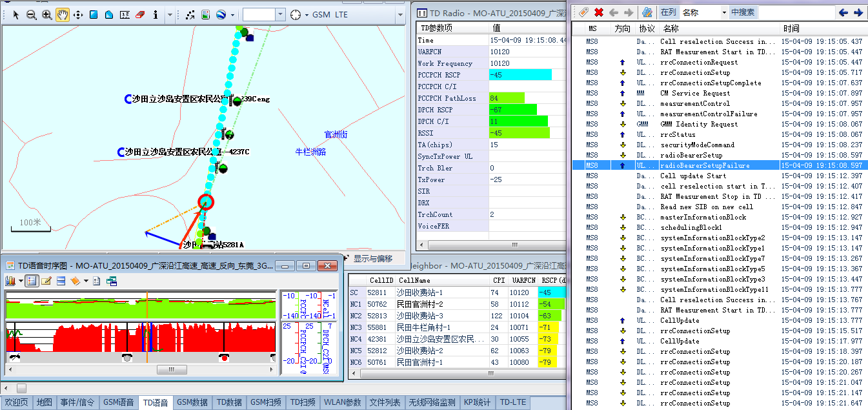Click the info identify tool
Image resolution: width=868 pixels, height=410 pixels.
(156, 14)
